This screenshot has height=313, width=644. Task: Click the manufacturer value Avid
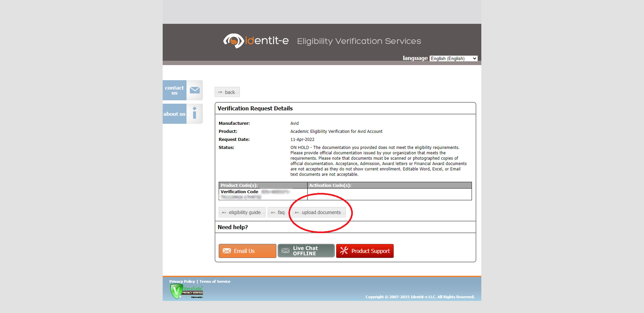(x=294, y=123)
